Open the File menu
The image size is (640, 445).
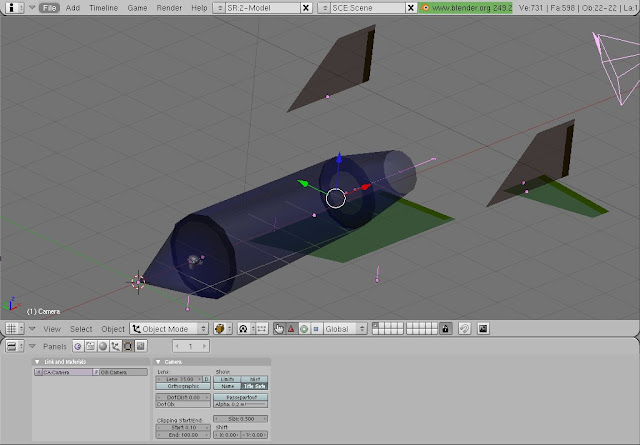48,7
